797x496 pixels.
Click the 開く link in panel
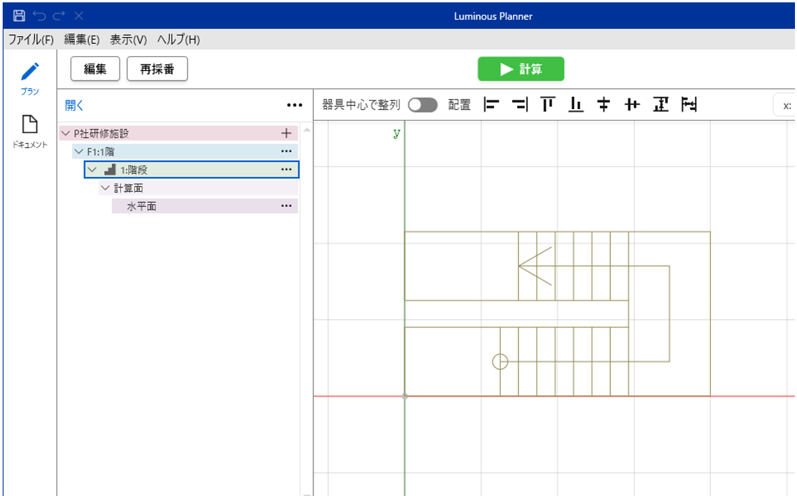point(75,105)
